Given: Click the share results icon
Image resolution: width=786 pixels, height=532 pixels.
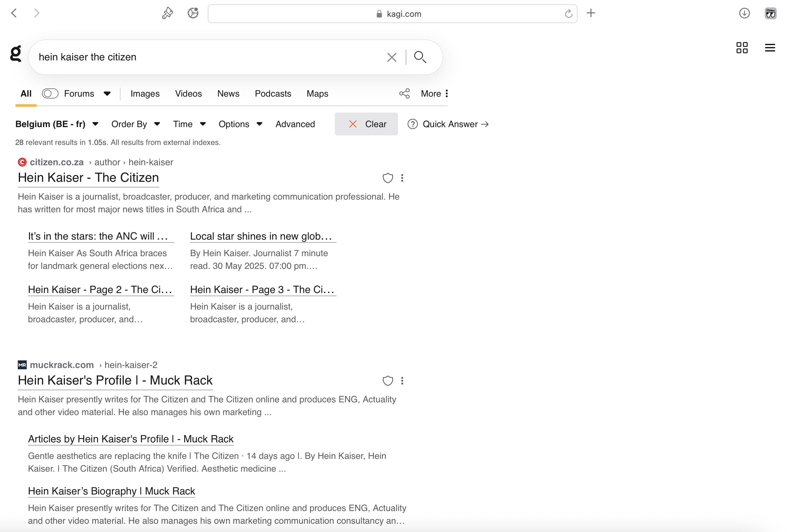Looking at the screenshot, I should coord(404,94).
